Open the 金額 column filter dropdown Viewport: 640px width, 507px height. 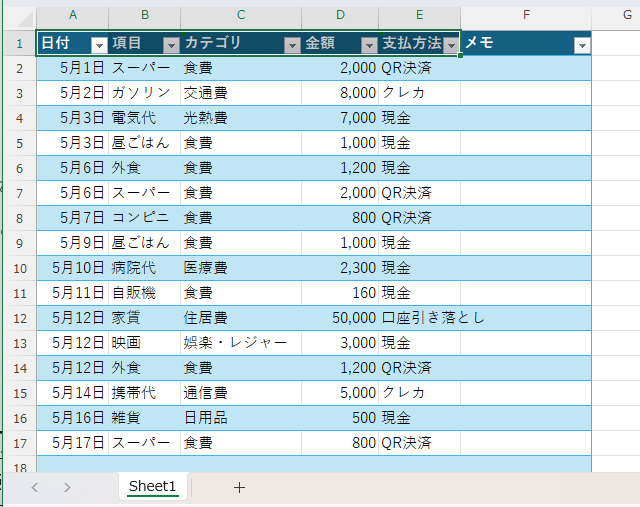coord(369,45)
